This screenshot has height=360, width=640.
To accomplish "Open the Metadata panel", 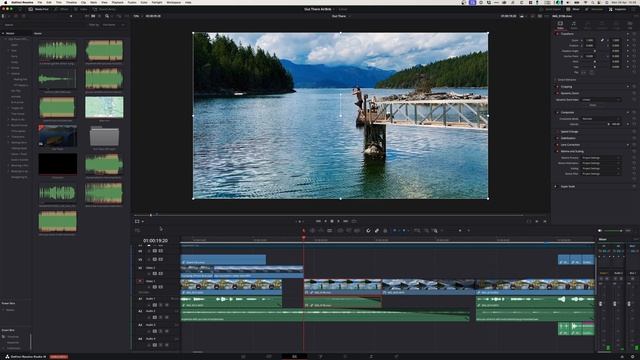I will (595, 9).
